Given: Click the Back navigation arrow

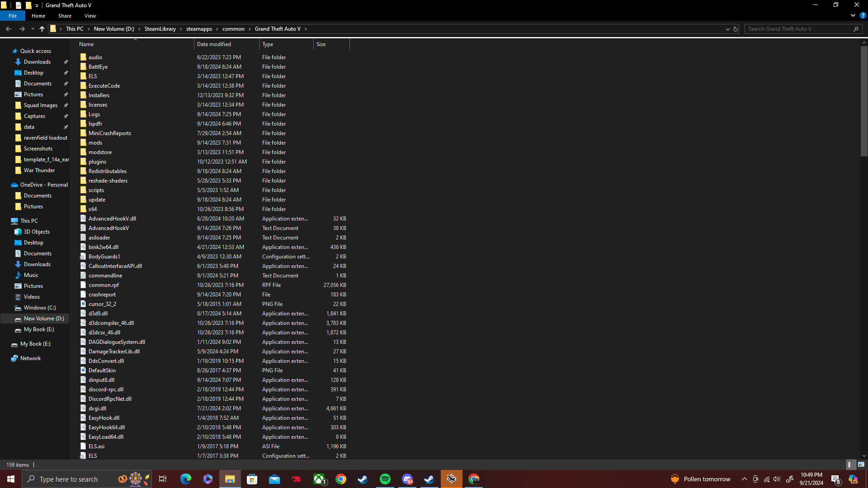Looking at the screenshot, I should pyautogui.click(x=9, y=29).
